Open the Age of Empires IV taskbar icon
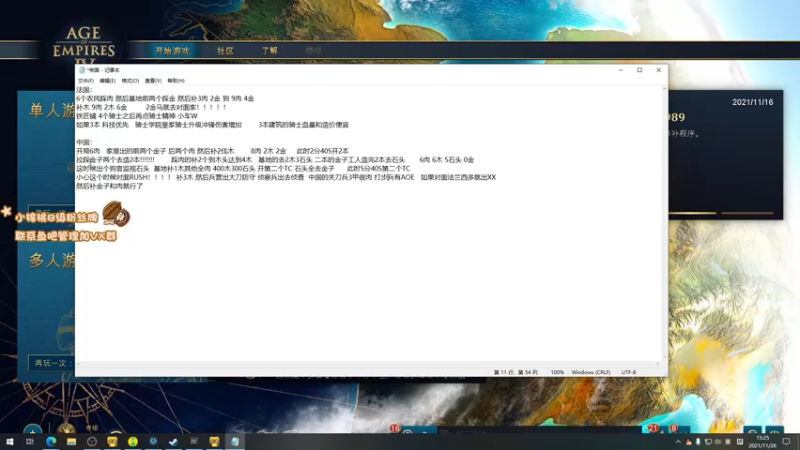The image size is (800, 450). pyautogui.click(x=194, y=441)
